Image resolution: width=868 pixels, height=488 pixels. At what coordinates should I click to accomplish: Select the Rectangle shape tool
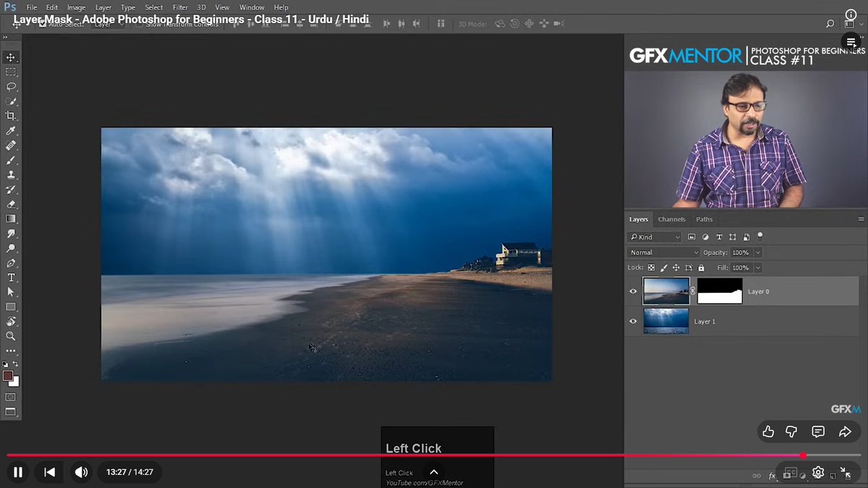11,307
